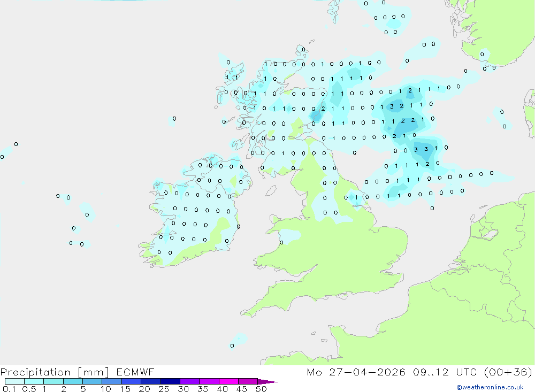Viewport: 535px width, 392px height.
Task: Click the "0.1" legend scale label
Action: [9, 389]
